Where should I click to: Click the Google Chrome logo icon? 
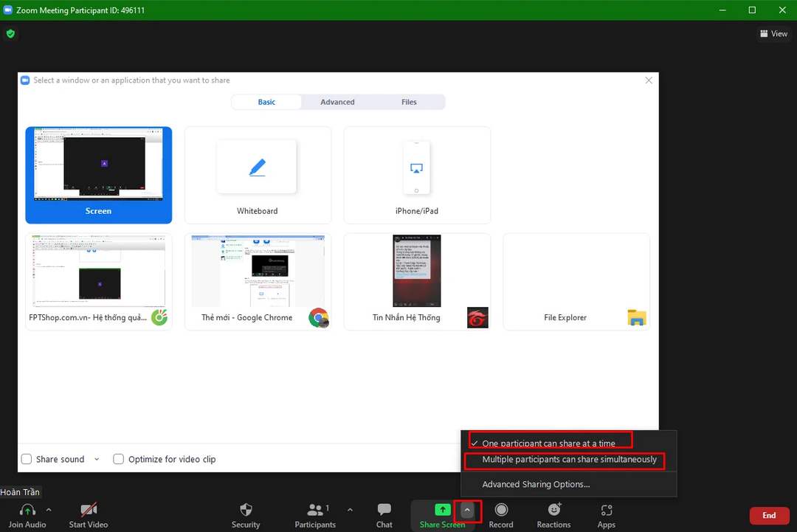pos(318,317)
